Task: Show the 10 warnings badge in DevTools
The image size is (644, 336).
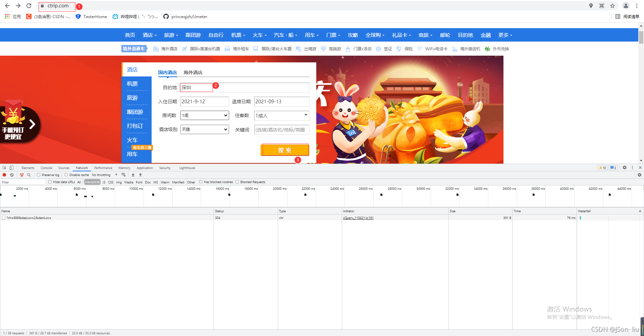Action: tap(603, 168)
